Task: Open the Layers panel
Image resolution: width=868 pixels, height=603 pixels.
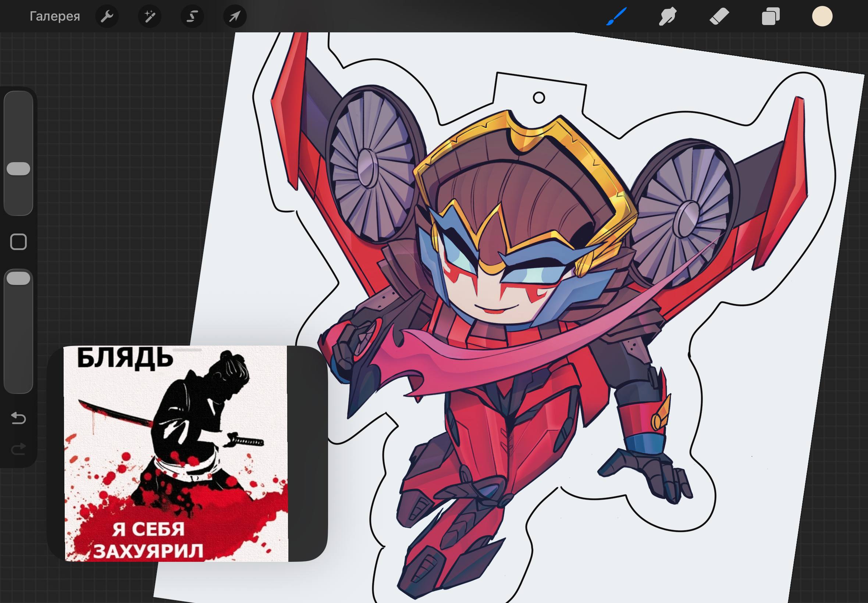Action: click(771, 17)
